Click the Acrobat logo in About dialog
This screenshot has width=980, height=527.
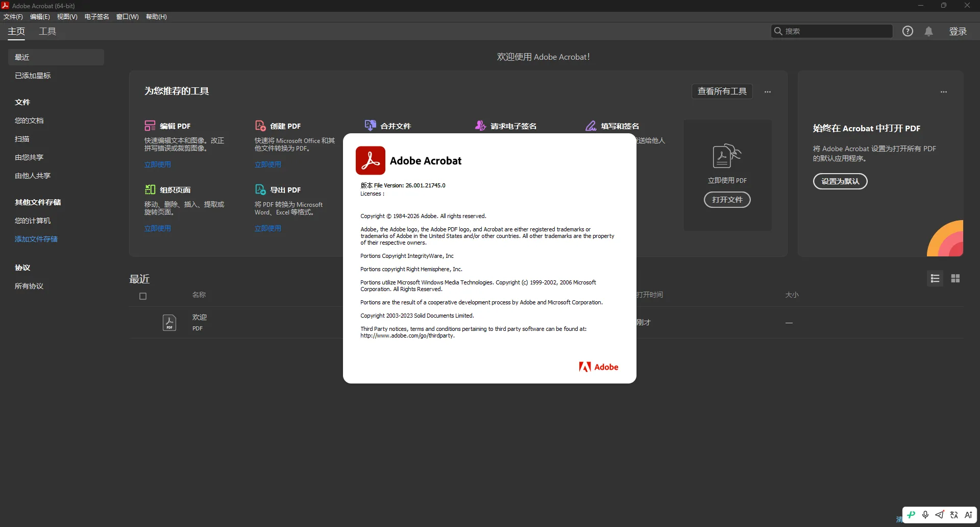(x=371, y=160)
